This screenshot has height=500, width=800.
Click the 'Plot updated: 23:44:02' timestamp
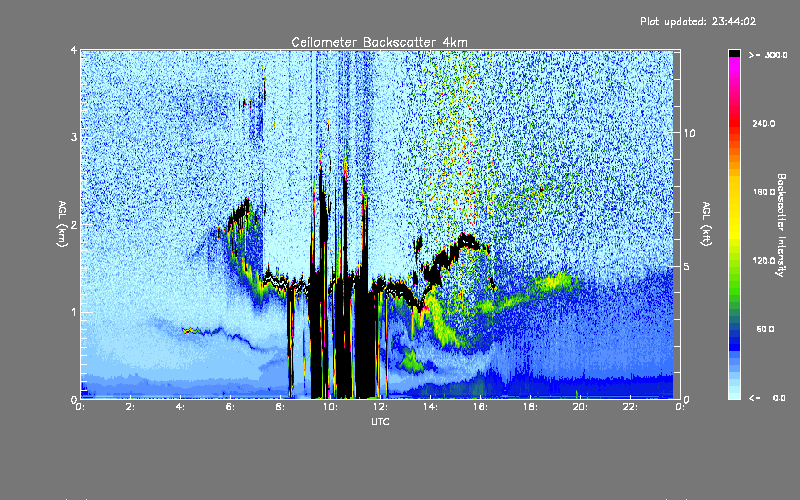(698, 21)
